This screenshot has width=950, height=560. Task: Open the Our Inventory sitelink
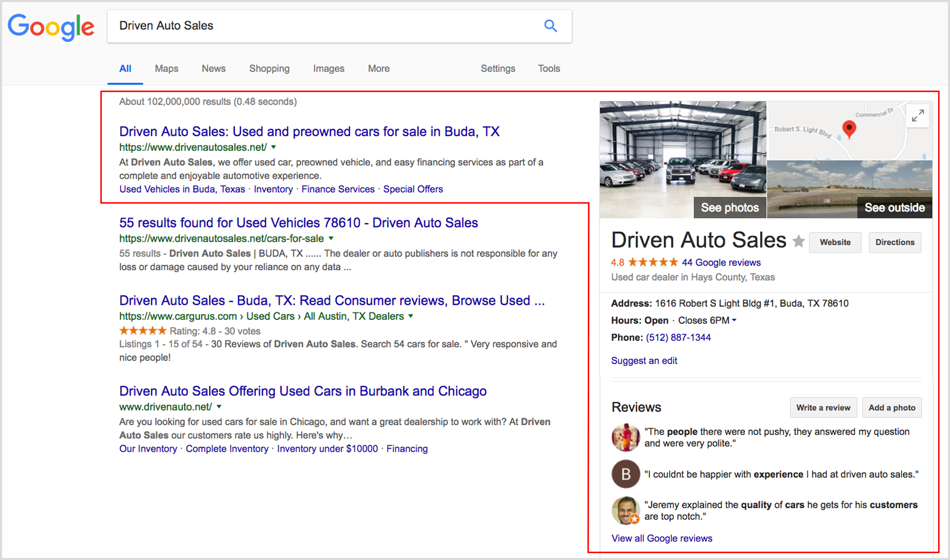148,449
